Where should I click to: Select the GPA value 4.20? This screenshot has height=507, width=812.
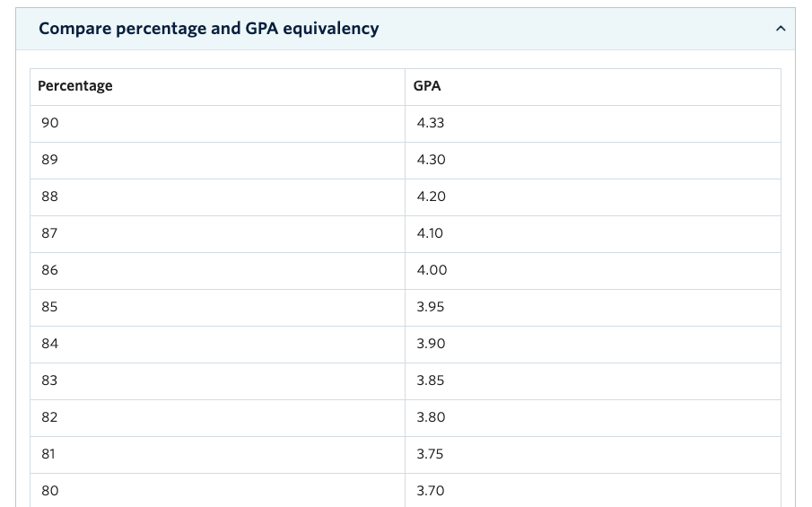[431, 197]
